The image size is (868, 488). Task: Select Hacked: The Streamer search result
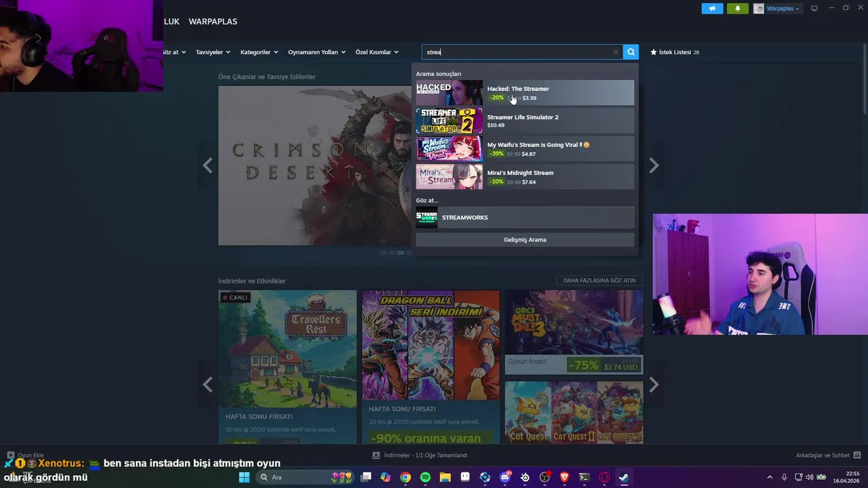(525, 93)
